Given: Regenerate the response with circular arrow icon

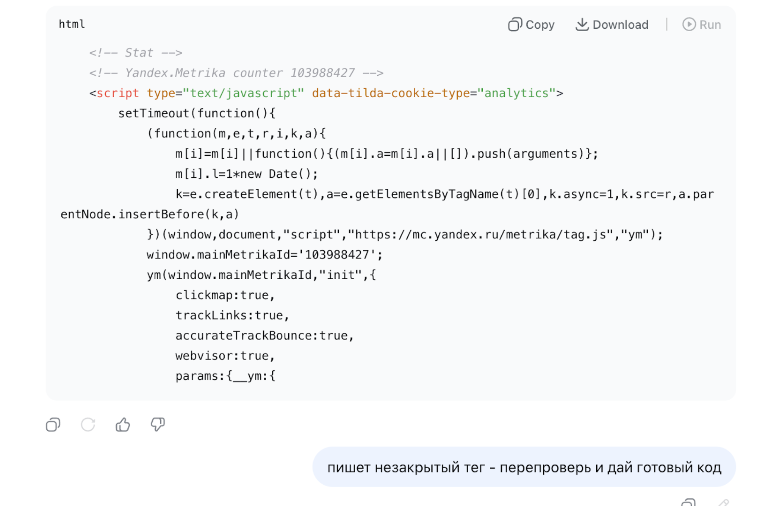Looking at the screenshot, I should coord(88,425).
